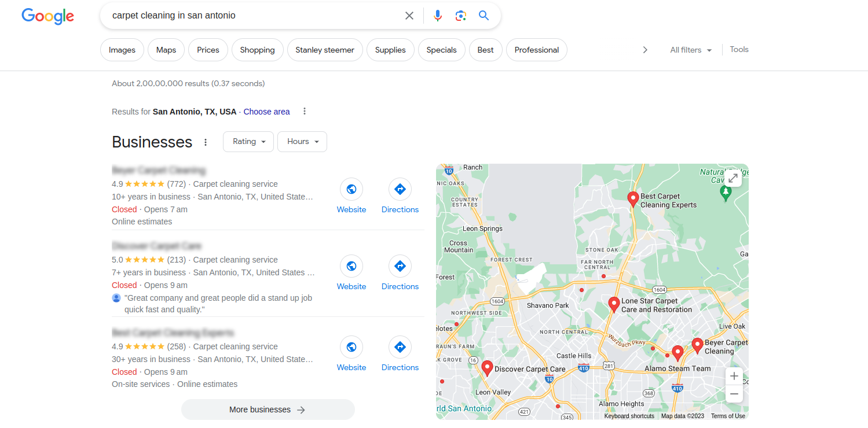
Task: Click the '7+ years in business' text
Action: pyautogui.click(x=149, y=272)
